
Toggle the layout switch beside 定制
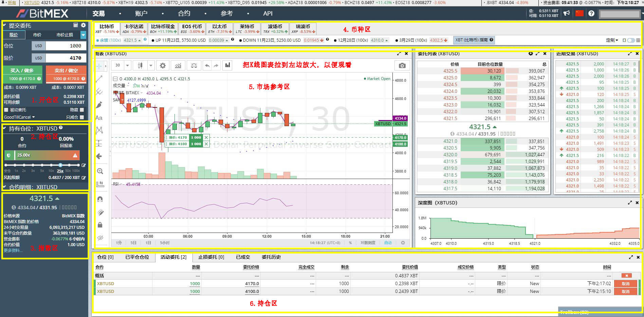click(x=631, y=40)
